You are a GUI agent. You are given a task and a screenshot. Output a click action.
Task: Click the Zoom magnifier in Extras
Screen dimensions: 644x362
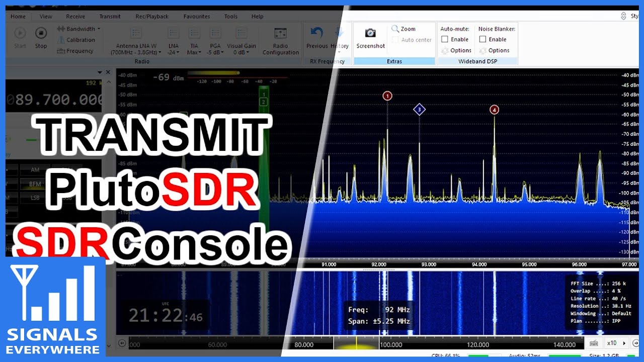click(x=395, y=29)
